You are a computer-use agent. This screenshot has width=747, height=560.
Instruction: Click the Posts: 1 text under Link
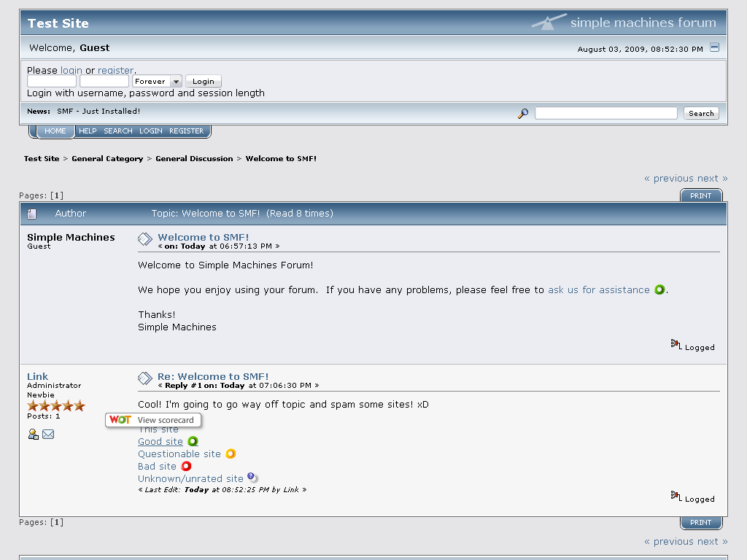(43, 416)
